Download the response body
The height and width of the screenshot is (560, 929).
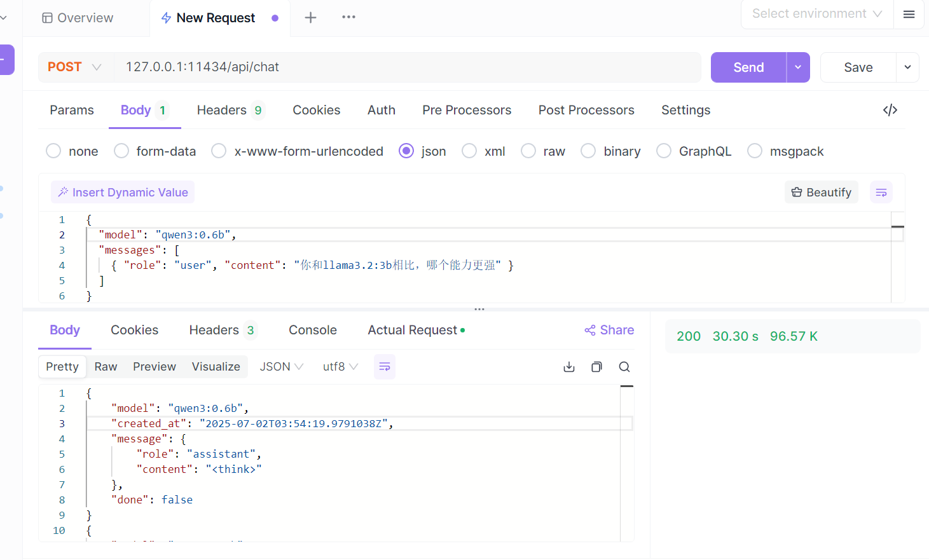pos(569,367)
